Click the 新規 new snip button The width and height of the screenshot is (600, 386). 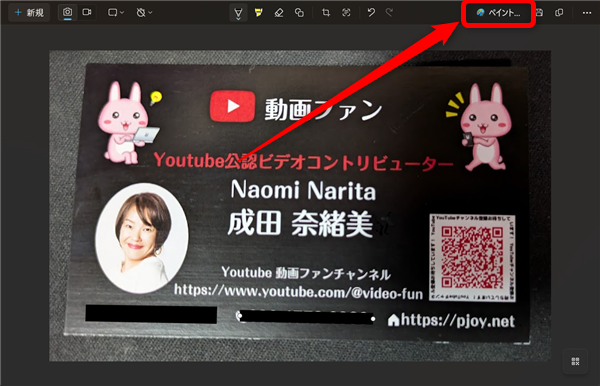pyautogui.click(x=29, y=13)
